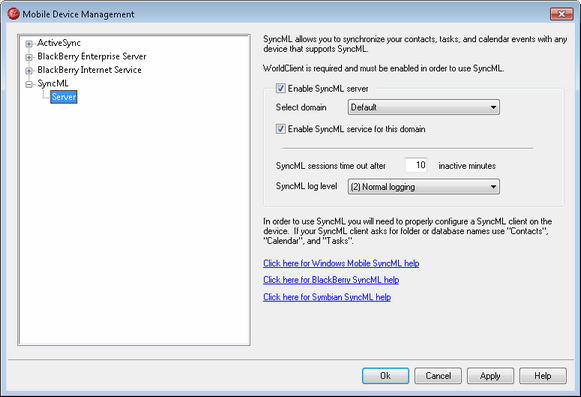
Task: Select the BlackBerry Internet Service label
Action: pyautogui.click(x=89, y=70)
